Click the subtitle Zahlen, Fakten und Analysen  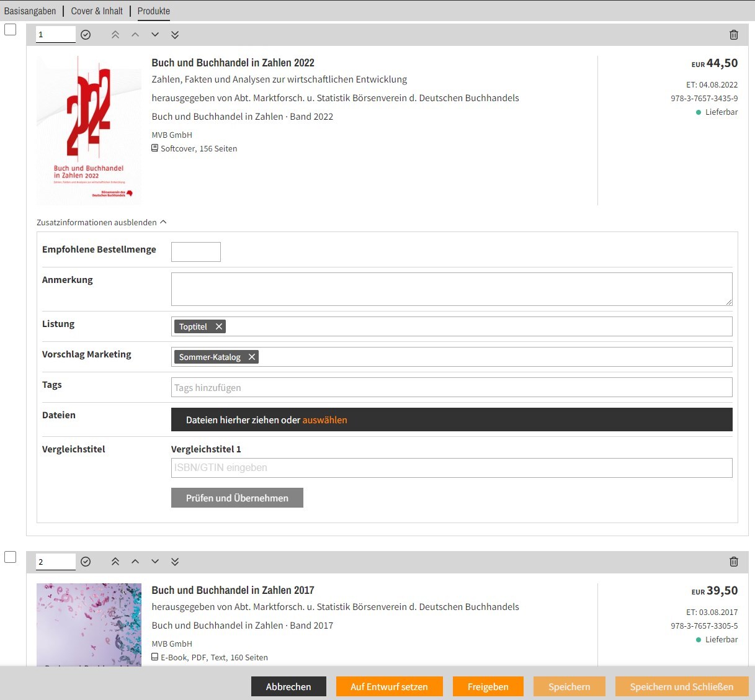click(x=279, y=79)
